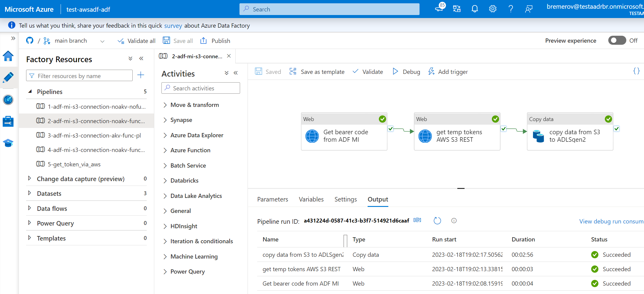This screenshot has width=644, height=294.
Task: Toggle the Preview experience switch
Action: pos(617,41)
